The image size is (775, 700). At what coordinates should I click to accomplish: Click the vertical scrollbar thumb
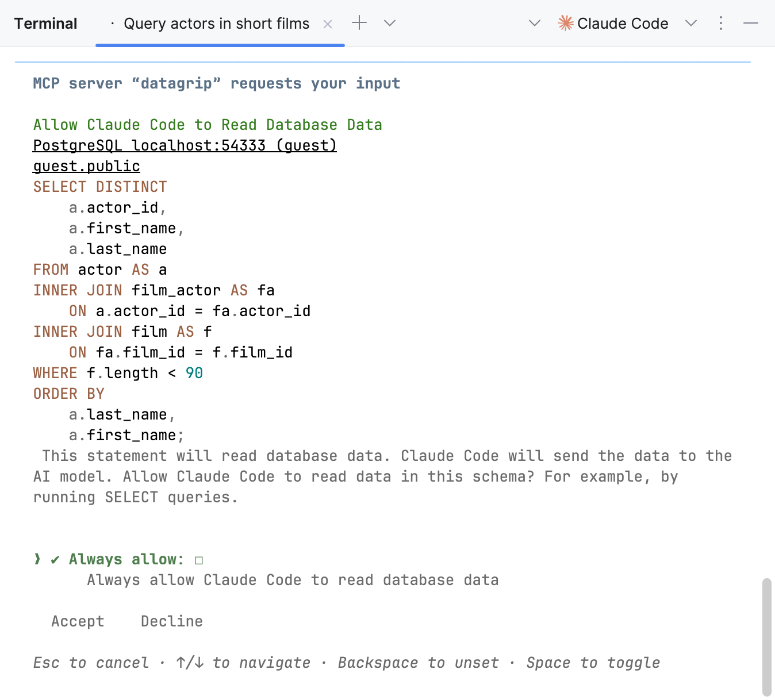[766, 637]
